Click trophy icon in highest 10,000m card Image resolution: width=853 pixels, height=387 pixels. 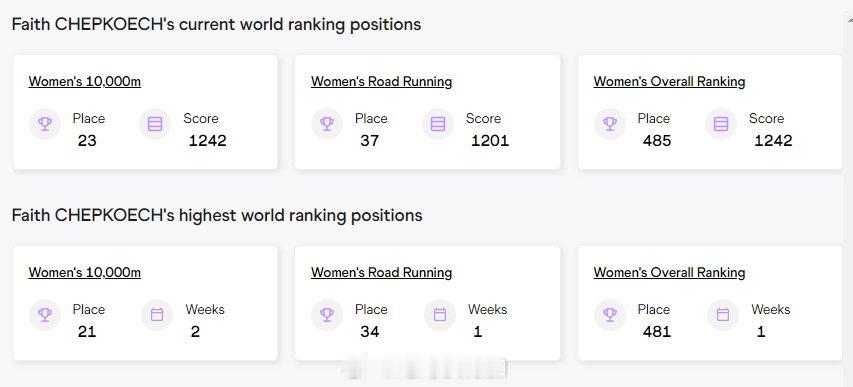[x=45, y=315]
